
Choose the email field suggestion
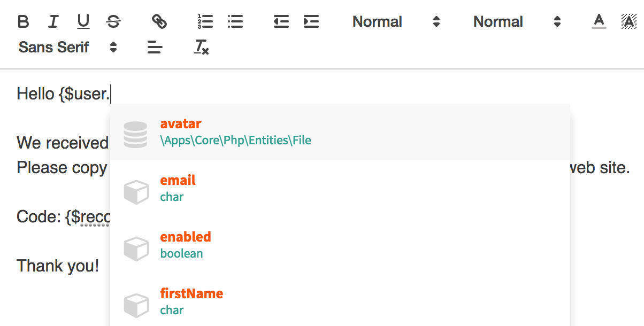(x=340, y=189)
